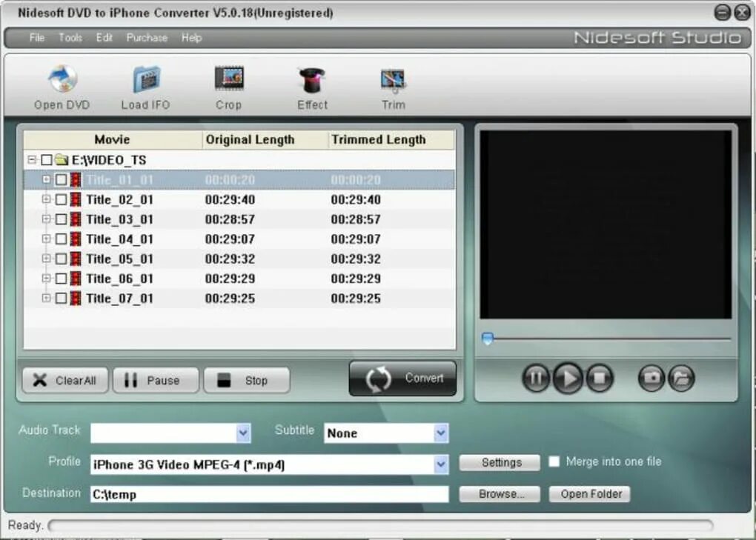Play the preview video

point(568,378)
